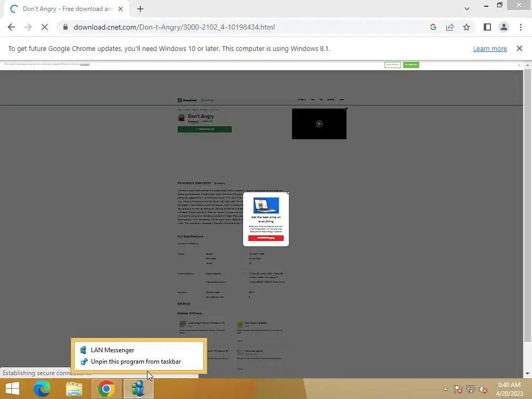Screen dimensions: 532x399
Task: Play the video in the black player
Action: [319, 124]
